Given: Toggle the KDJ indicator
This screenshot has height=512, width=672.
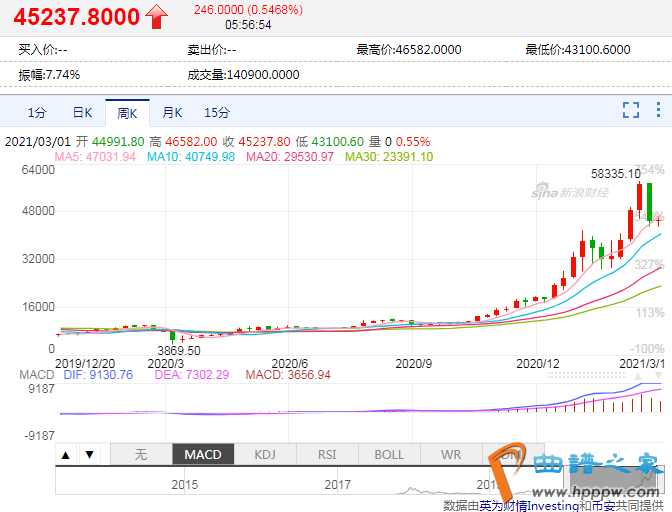Looking at the screenshot, I should (265, 455).
